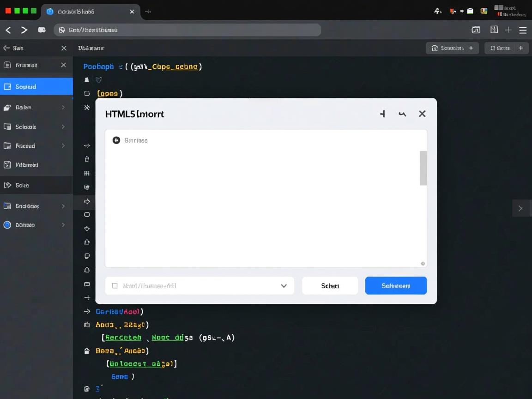Click the tab overview icon top right
This screenshot has width=532, height=399.
[476, 29]
